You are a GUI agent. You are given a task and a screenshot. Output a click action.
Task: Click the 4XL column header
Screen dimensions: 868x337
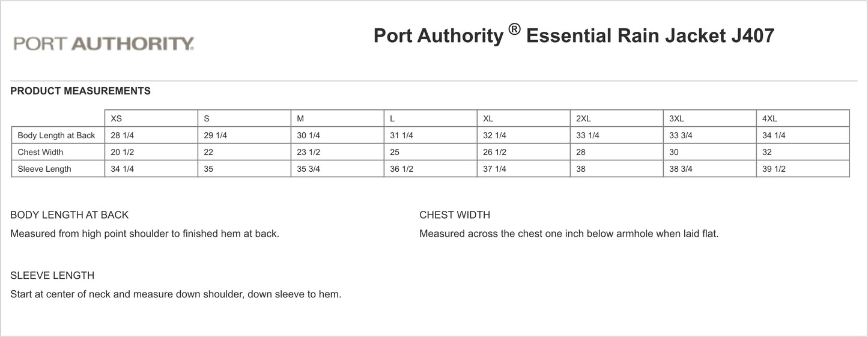point(769,119)
